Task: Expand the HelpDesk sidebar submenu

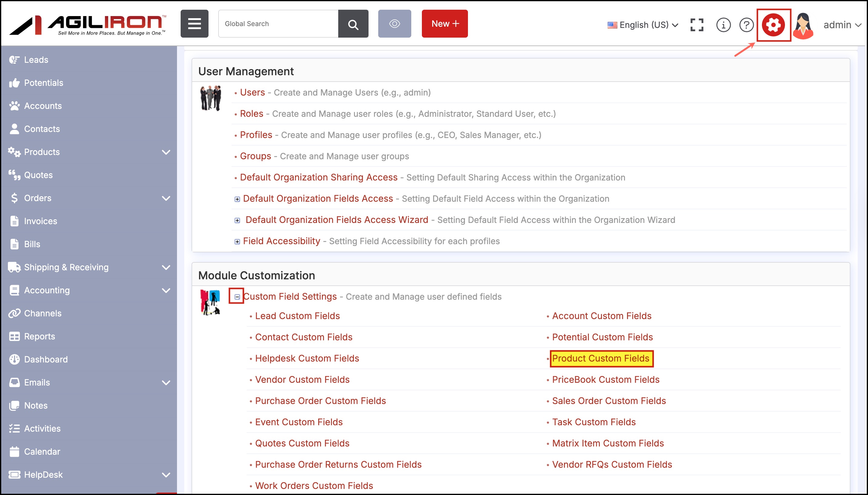Action: click(166, 475)
